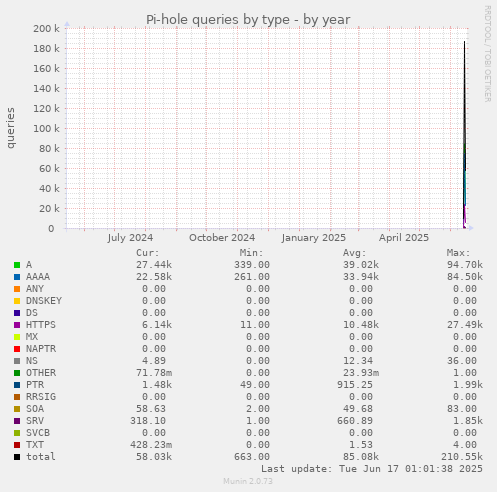Click the 'RRDTOOL / TOBI OETIKER' vertical text
This screenshot has width=497, height=492.
pyautogui.click(x=487, y=54)
